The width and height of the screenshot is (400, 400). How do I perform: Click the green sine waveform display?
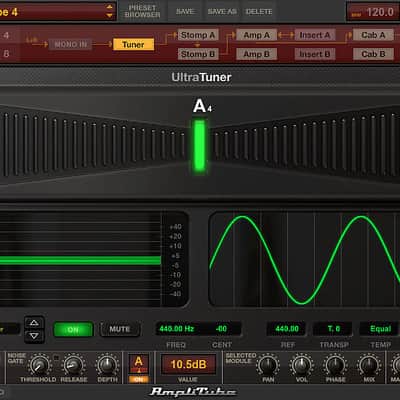click(305, 260)
